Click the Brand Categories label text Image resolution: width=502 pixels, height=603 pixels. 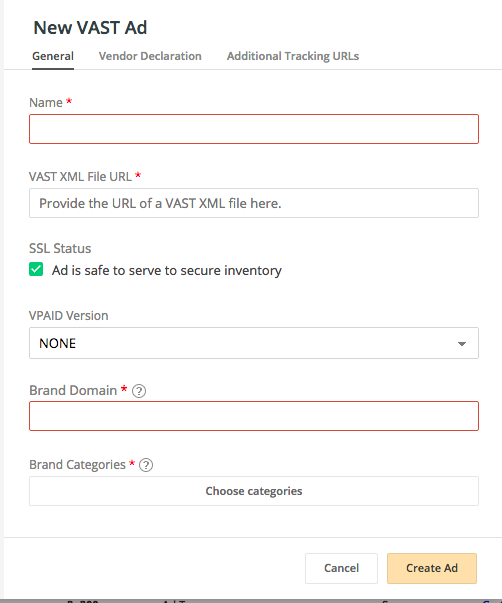77,465
